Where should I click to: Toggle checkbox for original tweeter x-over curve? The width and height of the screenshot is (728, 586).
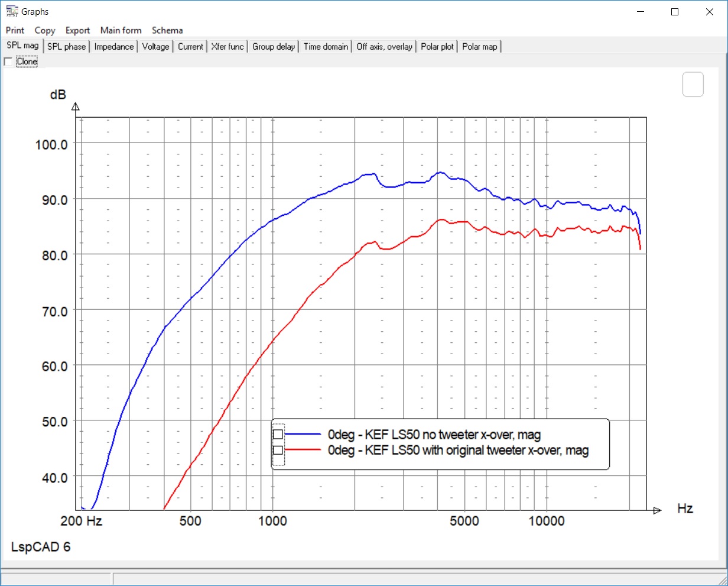tap(278, 450)
